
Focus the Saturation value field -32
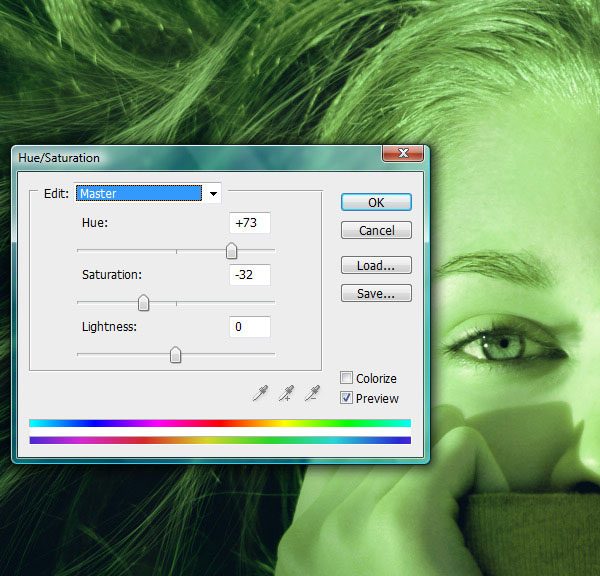(x=250, y=274)
